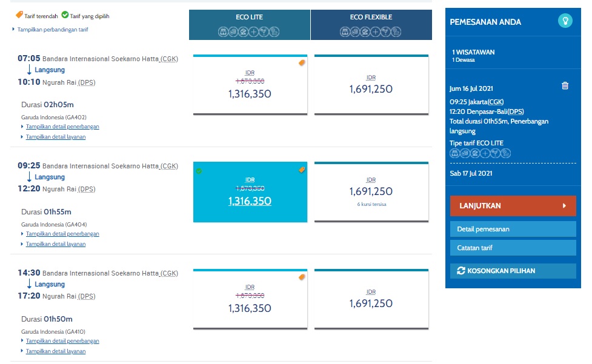
Task: Click the Lanjutkan button
Action: [x=513, y=206]
